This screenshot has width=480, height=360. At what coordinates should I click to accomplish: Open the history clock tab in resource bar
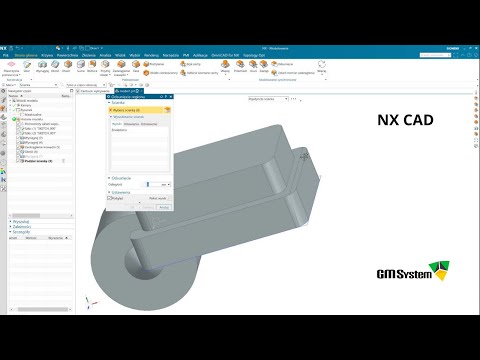point(3,162)
